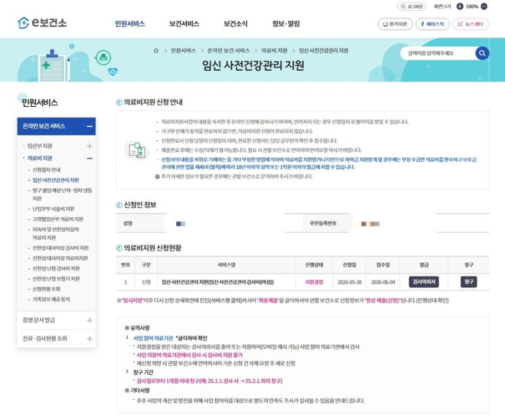Click the info icon beside 추가 자세한 정보
Image resolution: width=505 pixels, height=420 pixels.
tap(157, 177)
